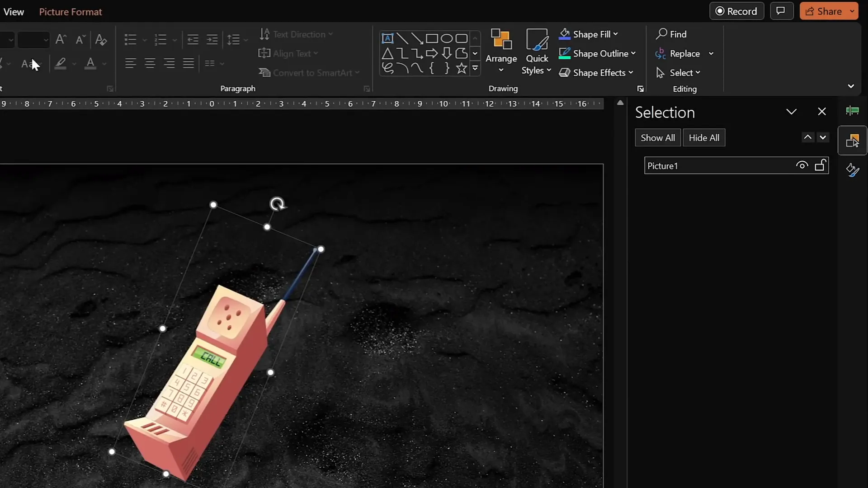This screenshot has width=868, height=488.
Task: Open the text highlight color pen
Action: click(61, 63)
